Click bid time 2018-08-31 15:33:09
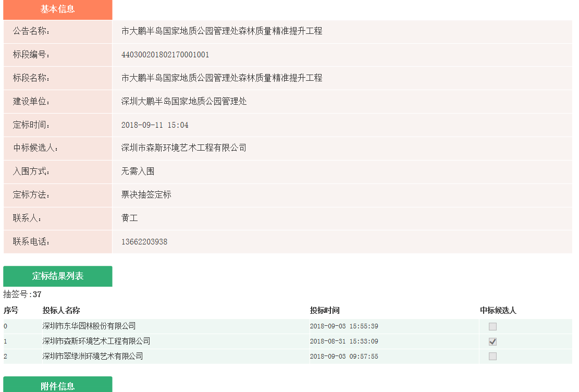Image resolution: width=579 pixels, height=392 pixels. [344, 341]
